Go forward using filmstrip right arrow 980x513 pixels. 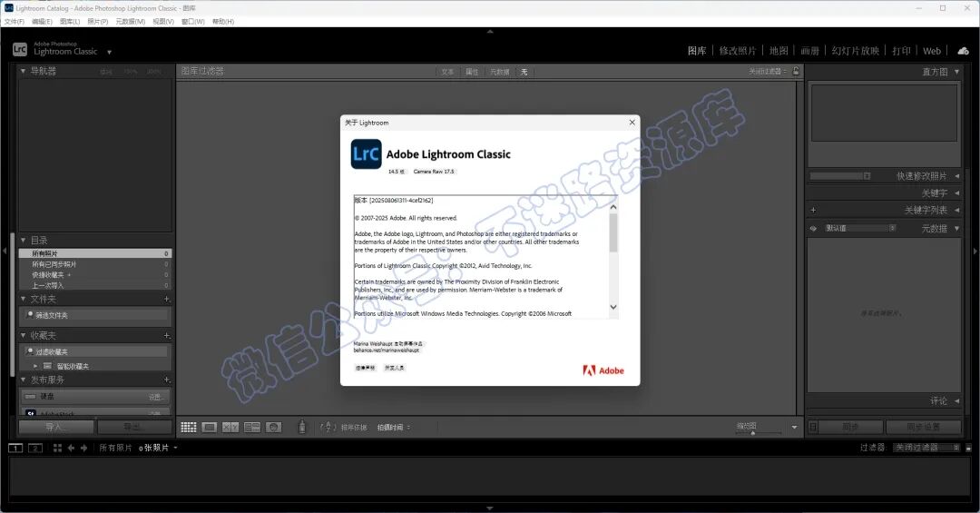[x=83, y=448]
